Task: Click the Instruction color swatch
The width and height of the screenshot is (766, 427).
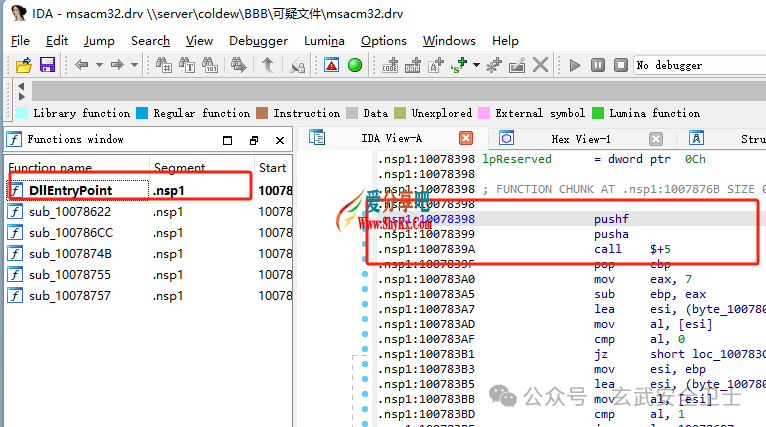Action: [x=262, y=113]
